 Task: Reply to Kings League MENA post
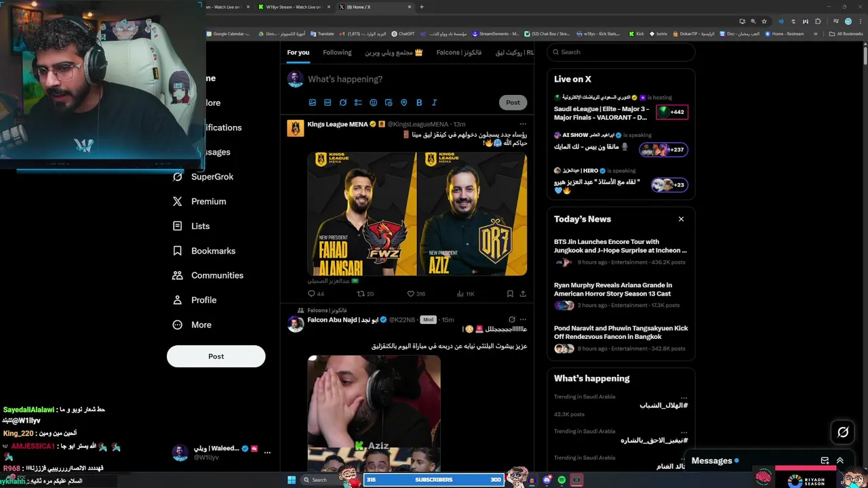[316, 293]
